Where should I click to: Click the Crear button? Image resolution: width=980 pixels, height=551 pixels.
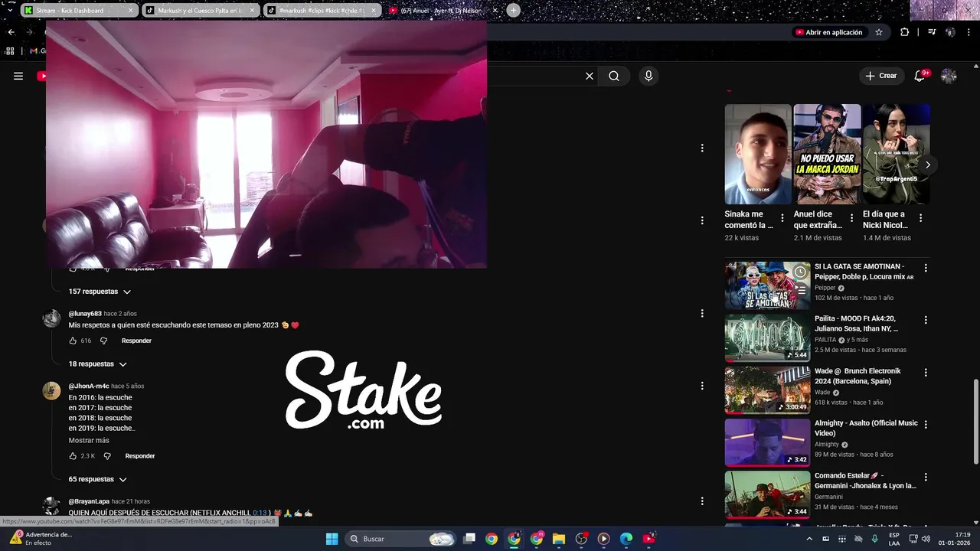[x=880, y=76]
